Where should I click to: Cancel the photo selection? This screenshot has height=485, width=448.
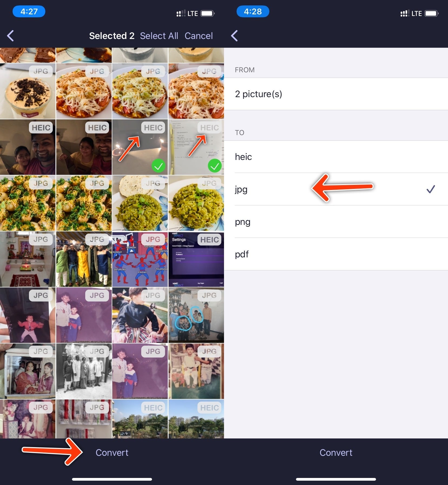pos(199,36)
